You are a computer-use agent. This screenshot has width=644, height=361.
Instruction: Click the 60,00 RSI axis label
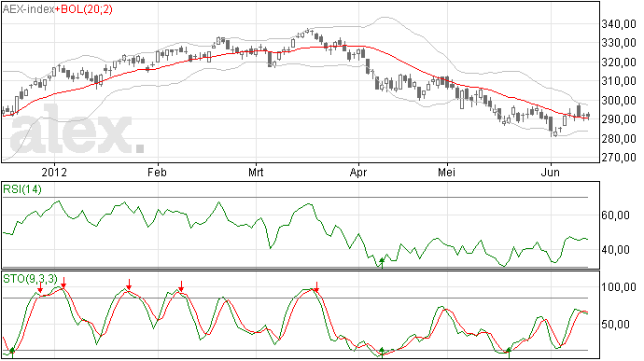[x=616, y=215]
